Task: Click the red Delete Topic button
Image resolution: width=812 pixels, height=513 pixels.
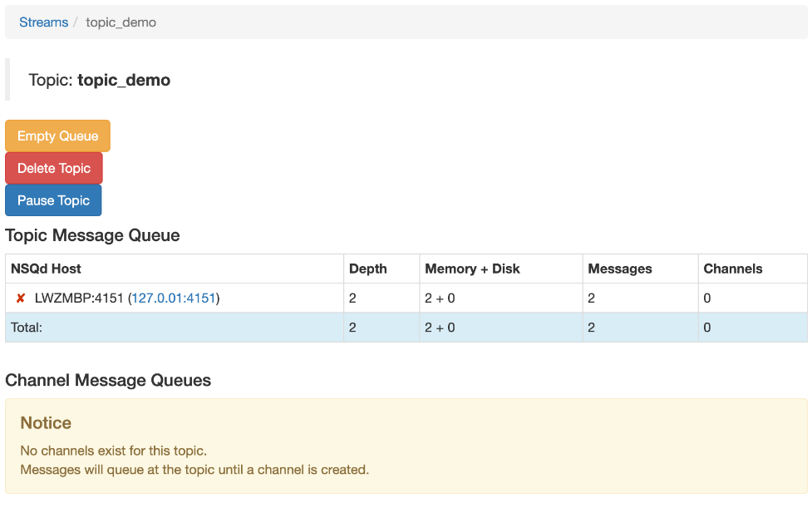Action: click(54, 168)
